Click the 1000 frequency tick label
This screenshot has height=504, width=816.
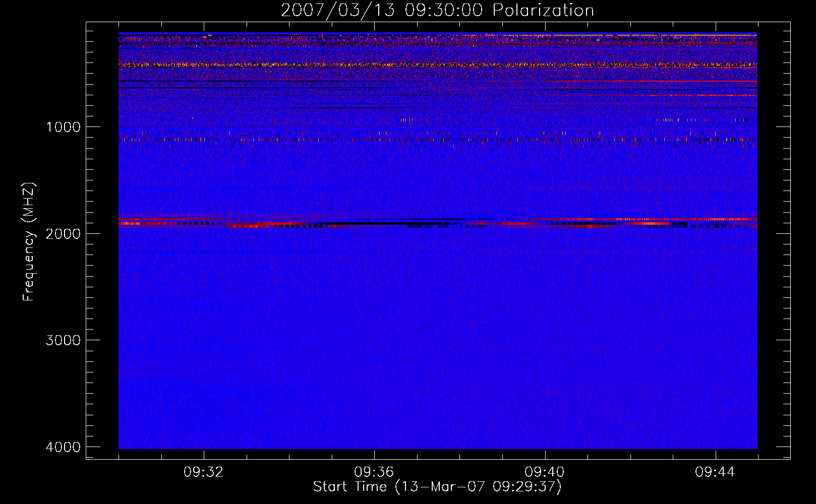click(63, 127)
